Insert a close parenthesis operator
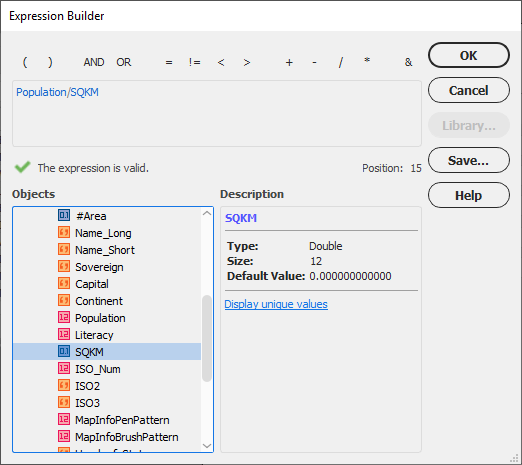This screenshot has height=465, width=522. [50, 62]
